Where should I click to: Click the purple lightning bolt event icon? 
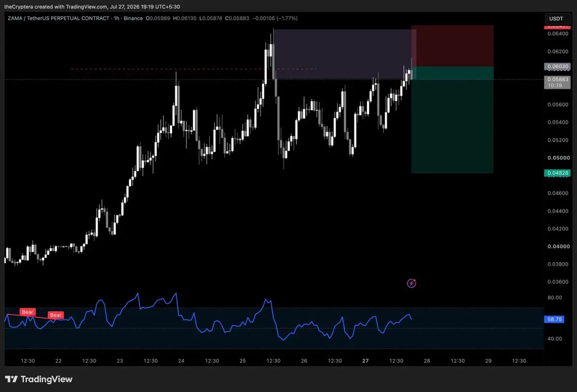[412, 283]
